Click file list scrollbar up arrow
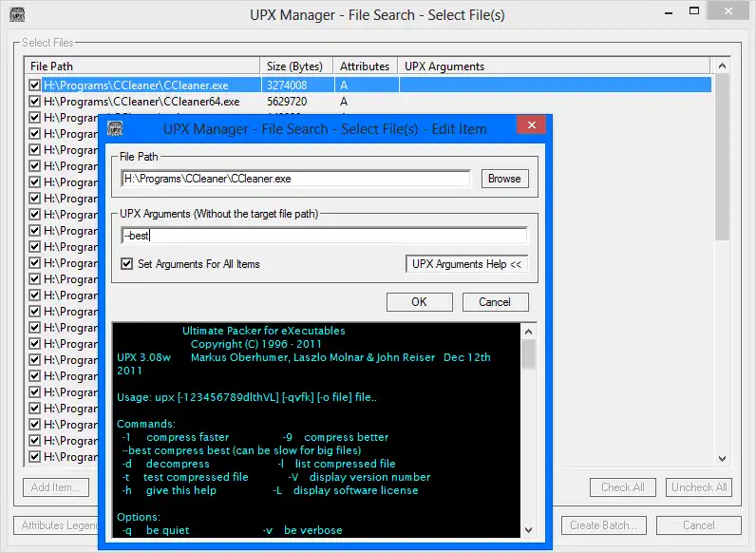 (722, 66)
